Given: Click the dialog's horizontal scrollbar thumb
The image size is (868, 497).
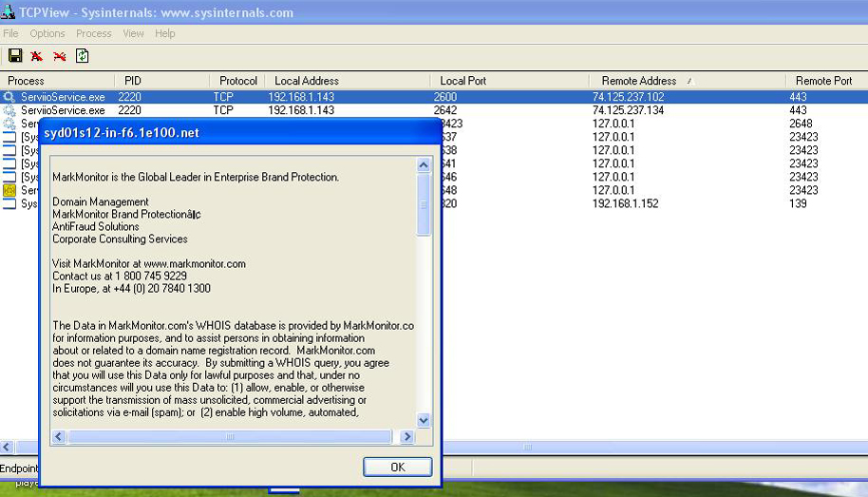Looking at the screenshot, I should (x=229, y=437).
